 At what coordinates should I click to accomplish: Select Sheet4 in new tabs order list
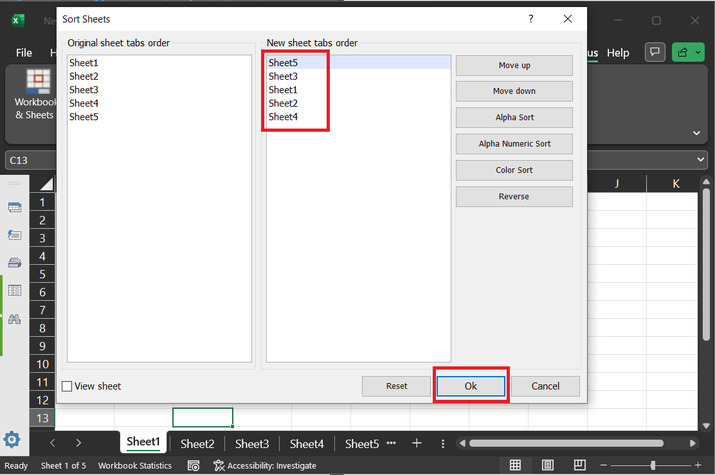(359, 117)
